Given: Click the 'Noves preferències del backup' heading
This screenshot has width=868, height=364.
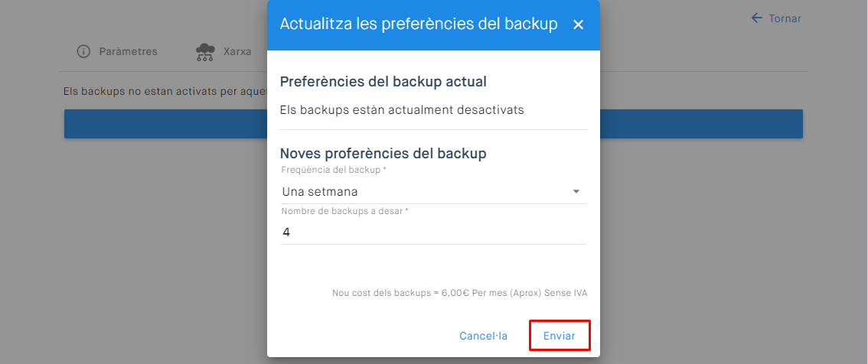Looking at the screenshot, I should pyautogui.click(x=383, y=154).
